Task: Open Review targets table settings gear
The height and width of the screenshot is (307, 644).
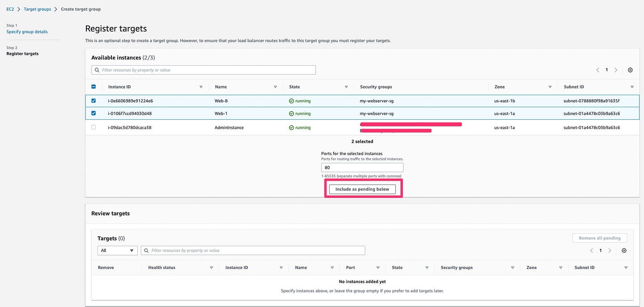Action: point(624,251)
